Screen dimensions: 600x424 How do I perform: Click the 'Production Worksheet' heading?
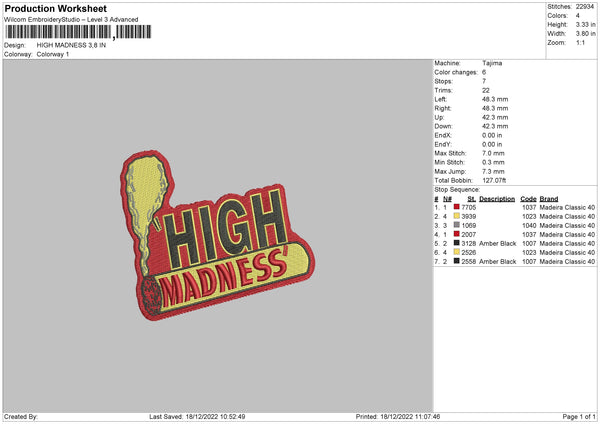(x=55, y=8)
